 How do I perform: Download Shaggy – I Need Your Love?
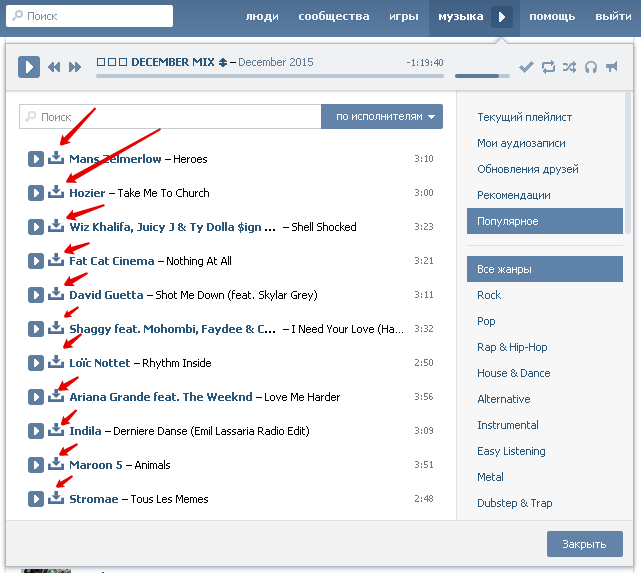pyautogui.click(x=56, y=328)
